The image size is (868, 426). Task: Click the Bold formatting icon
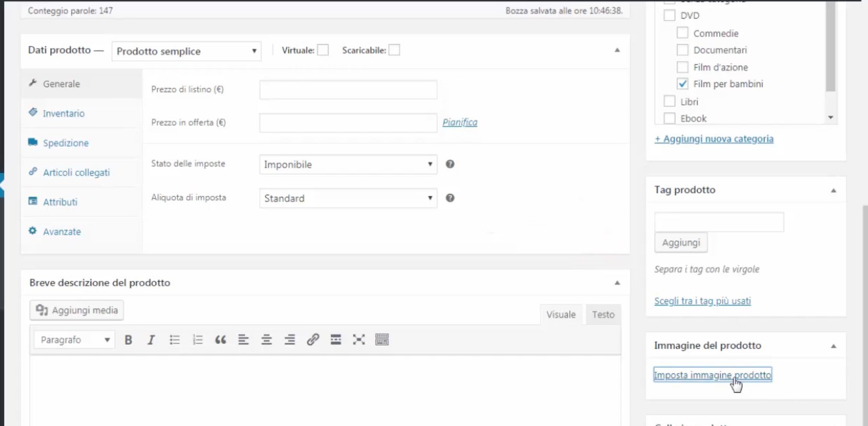coord(128,340)
